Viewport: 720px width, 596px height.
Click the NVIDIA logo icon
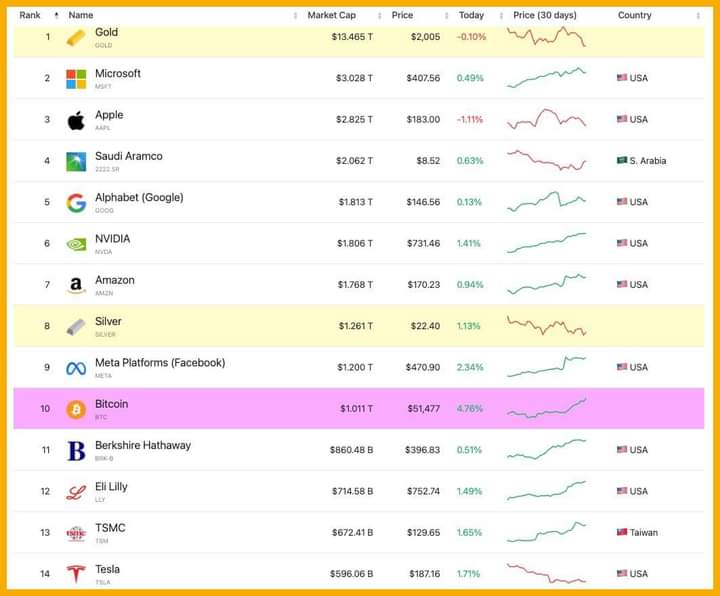tap(76, 244)
